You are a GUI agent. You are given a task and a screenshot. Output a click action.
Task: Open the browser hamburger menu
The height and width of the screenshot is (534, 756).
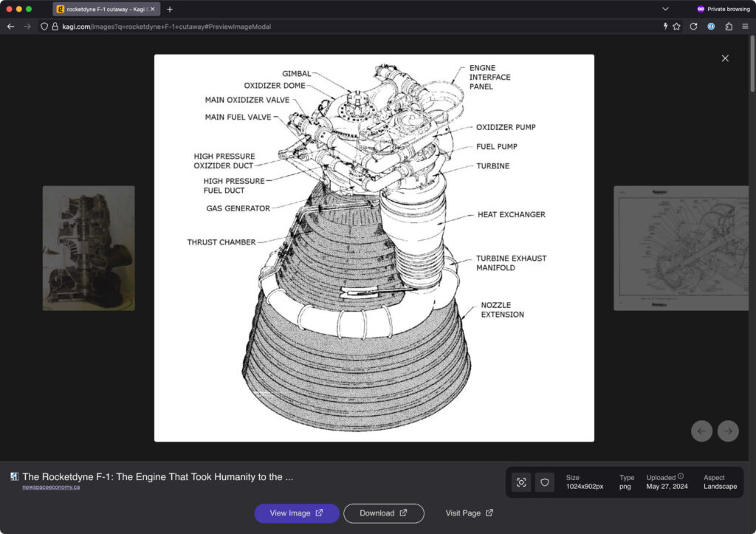pos(745,27)
